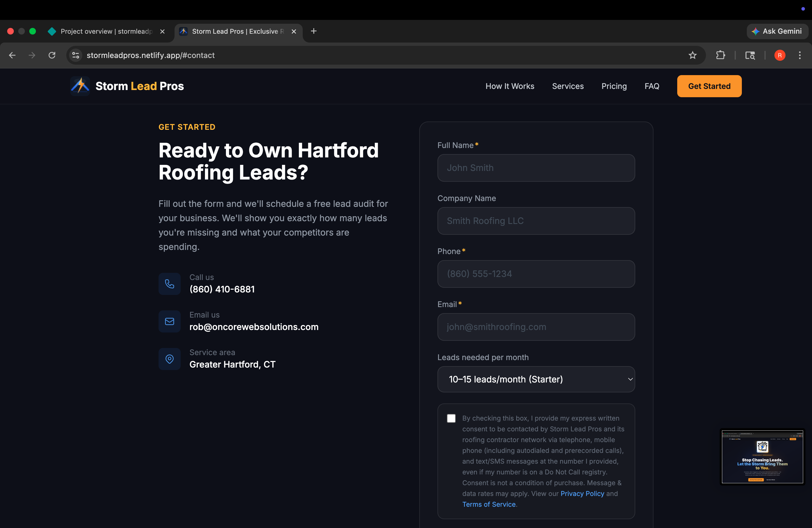
Task: Call phone number (860) 410-6881
Action: click(x=222, y=289)
